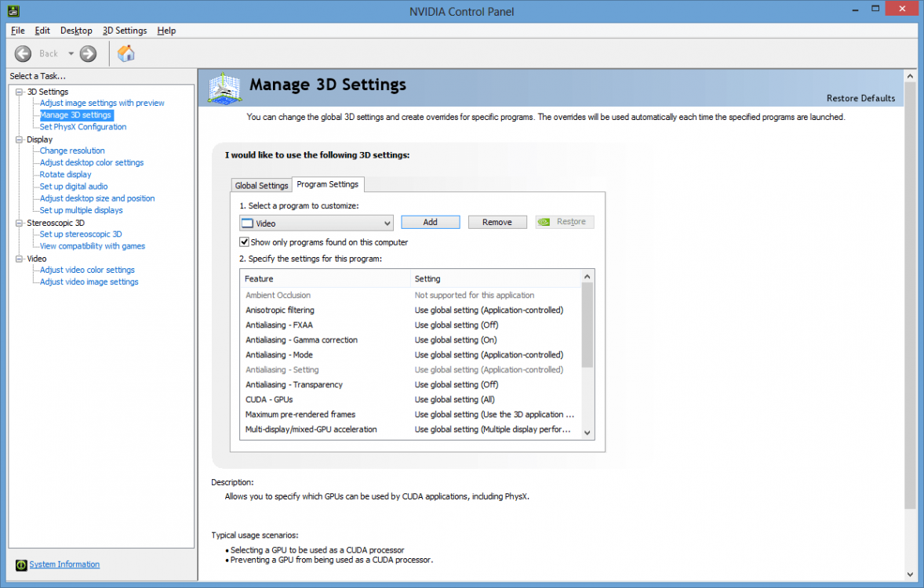Click the Setting column header
This screenshot has height=588, width=924.
(496, 278)
